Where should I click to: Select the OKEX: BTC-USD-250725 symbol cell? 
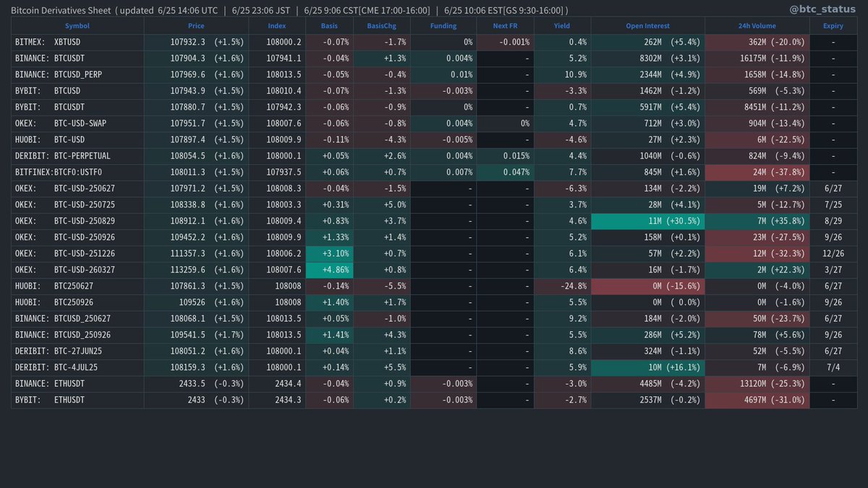[77, 205]
